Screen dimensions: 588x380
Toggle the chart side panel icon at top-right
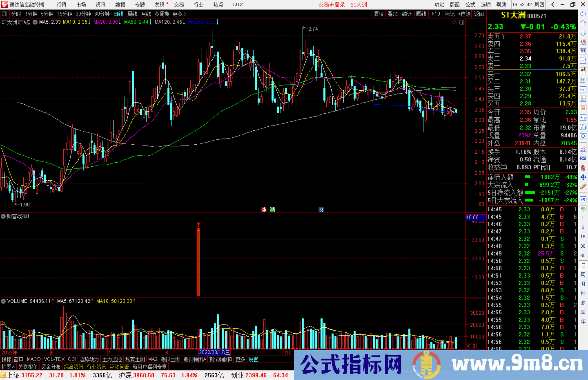tap(462, 22)
